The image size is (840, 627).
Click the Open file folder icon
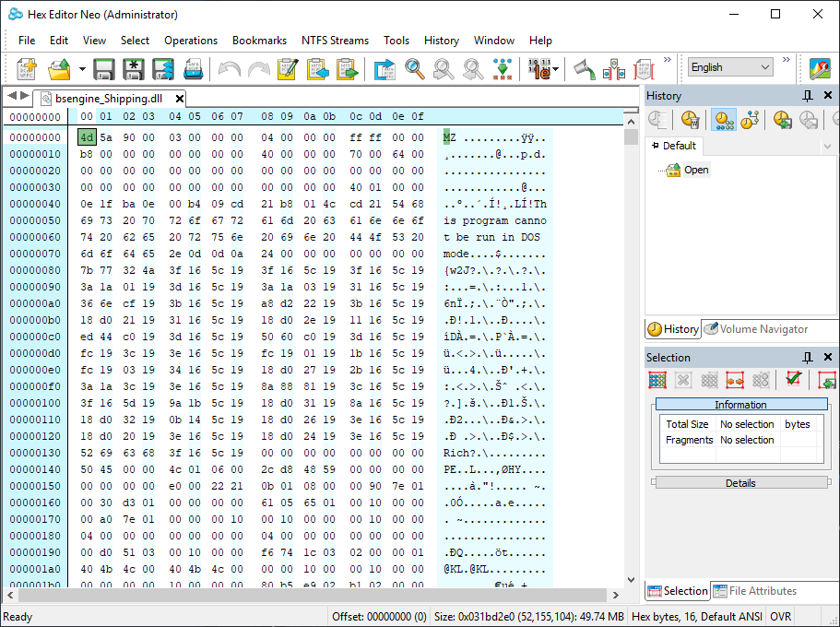[59, 68]
